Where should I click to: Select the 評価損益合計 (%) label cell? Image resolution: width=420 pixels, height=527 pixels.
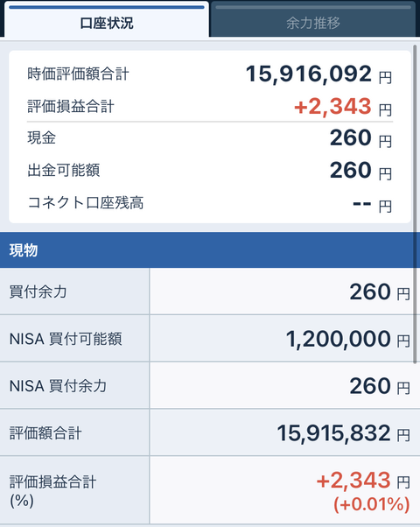tap(74, 490)
